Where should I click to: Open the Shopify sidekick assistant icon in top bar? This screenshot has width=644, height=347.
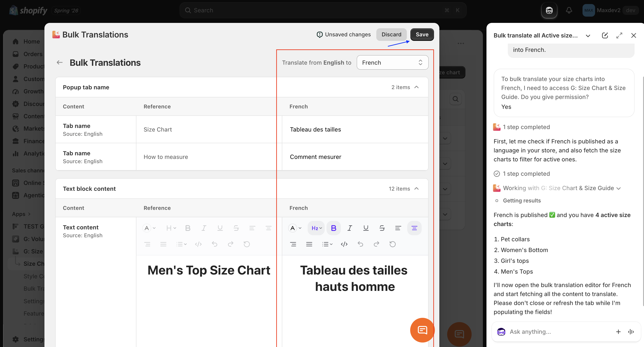[549, 10]
